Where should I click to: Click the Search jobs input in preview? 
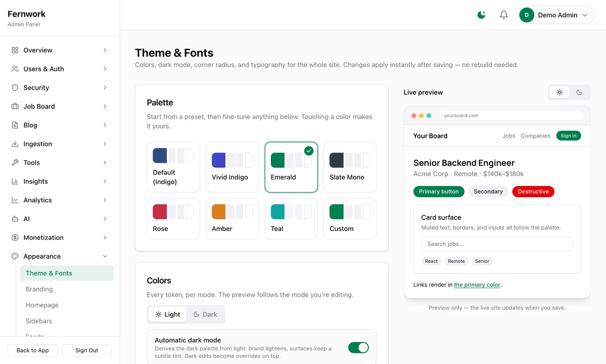coord(497,244)
